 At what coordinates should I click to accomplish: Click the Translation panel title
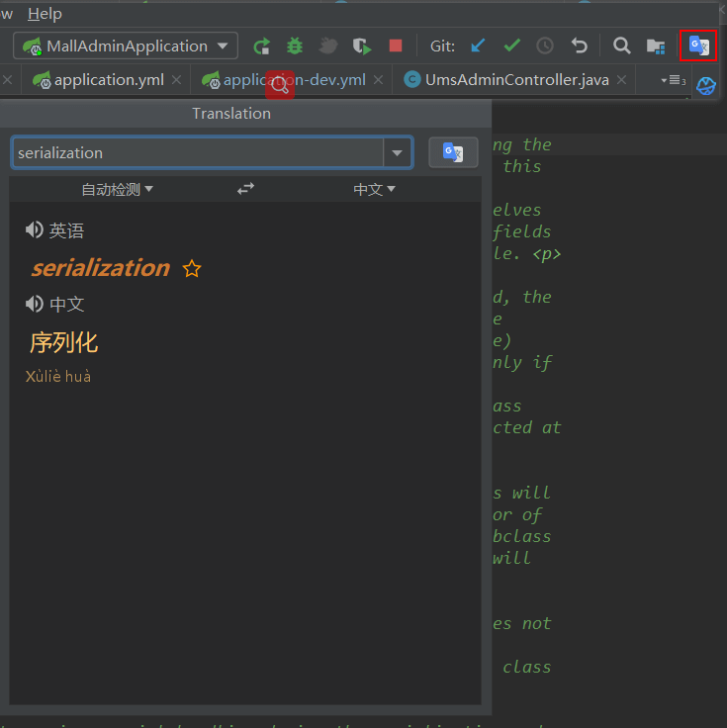(x=231, y=114)
